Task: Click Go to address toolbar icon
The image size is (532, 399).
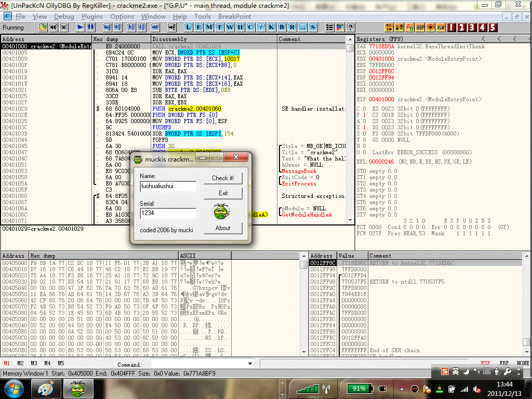Action: 172,28
